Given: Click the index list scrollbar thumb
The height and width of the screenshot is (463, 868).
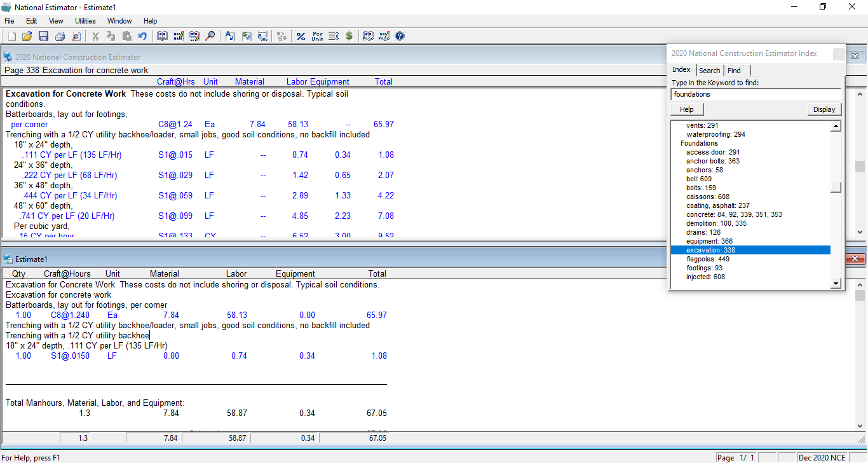Looking at the screenshot, I should click(836, 187).
